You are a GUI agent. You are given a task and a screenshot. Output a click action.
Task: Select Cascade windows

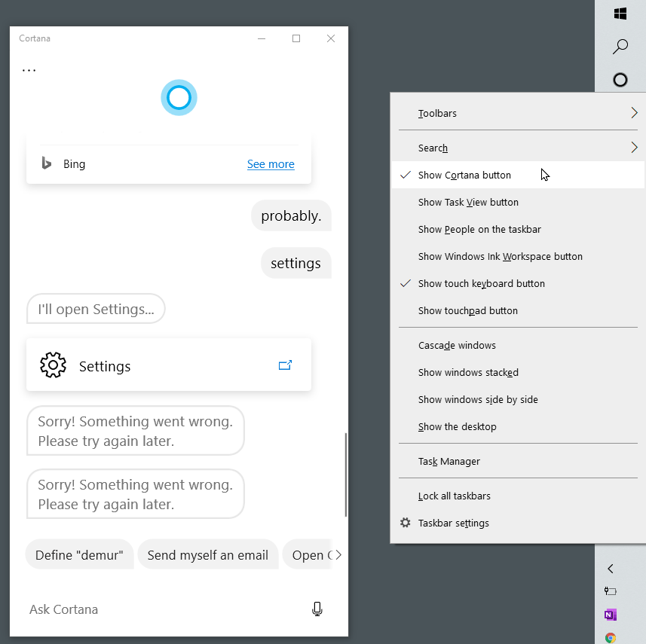coord(518,345)
